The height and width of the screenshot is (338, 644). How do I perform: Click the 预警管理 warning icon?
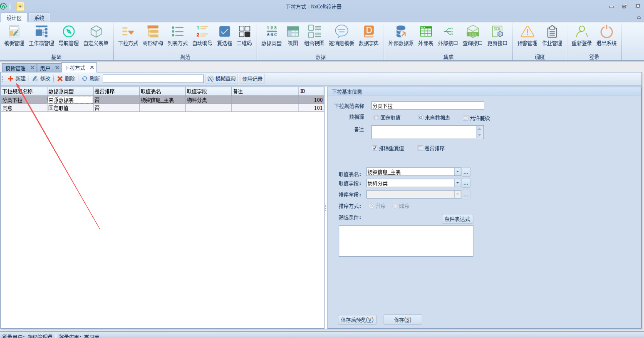527,32
